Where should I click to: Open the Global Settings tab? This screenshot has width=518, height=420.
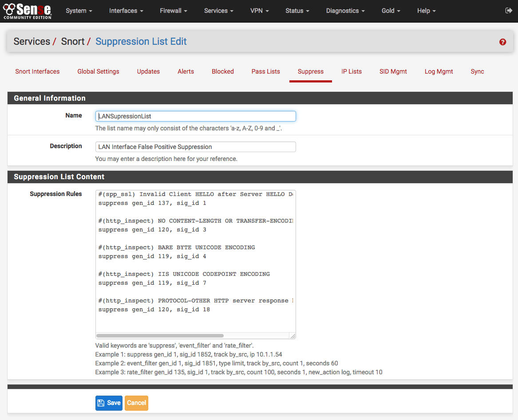98,71
